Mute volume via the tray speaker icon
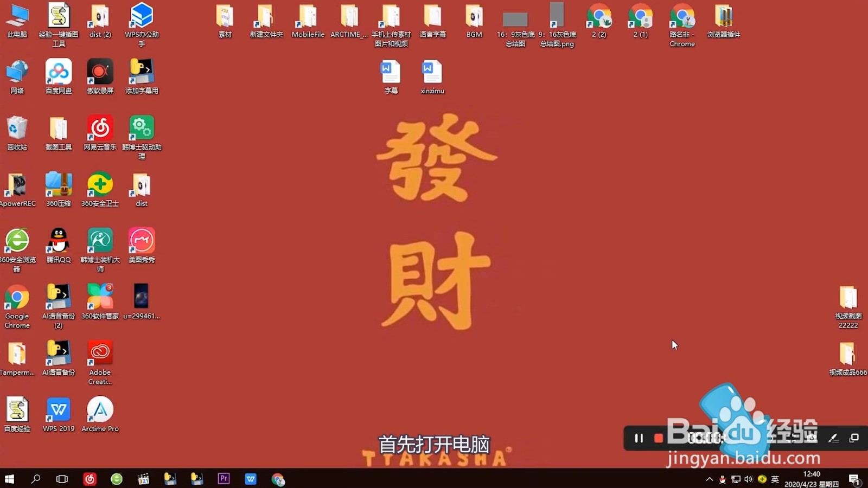 click(749, 479)
